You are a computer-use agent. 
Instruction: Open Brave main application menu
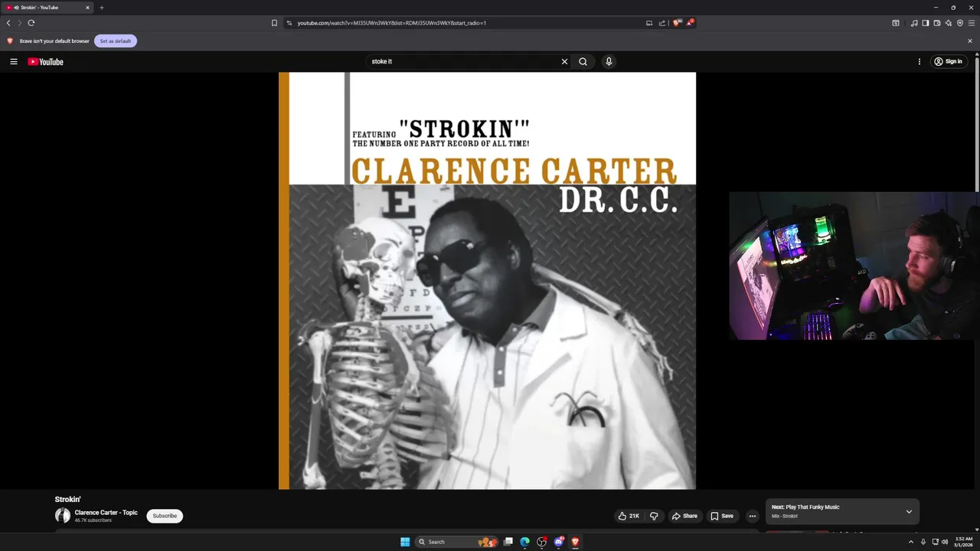pyautogui.click(x=972, y=23)
